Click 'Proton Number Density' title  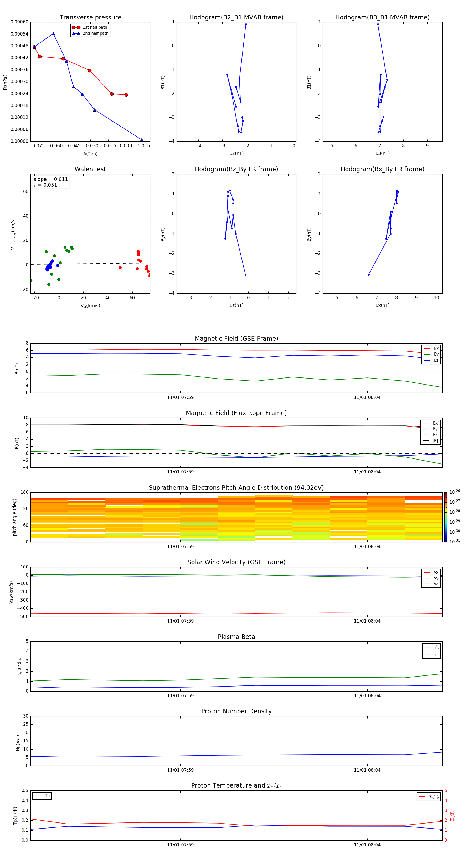click(236, 711)
